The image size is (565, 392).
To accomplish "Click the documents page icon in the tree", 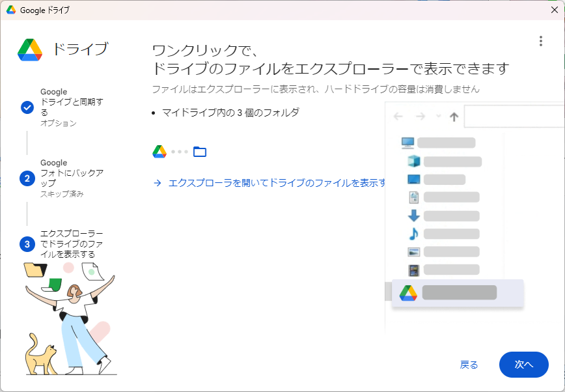I will 414,197.
